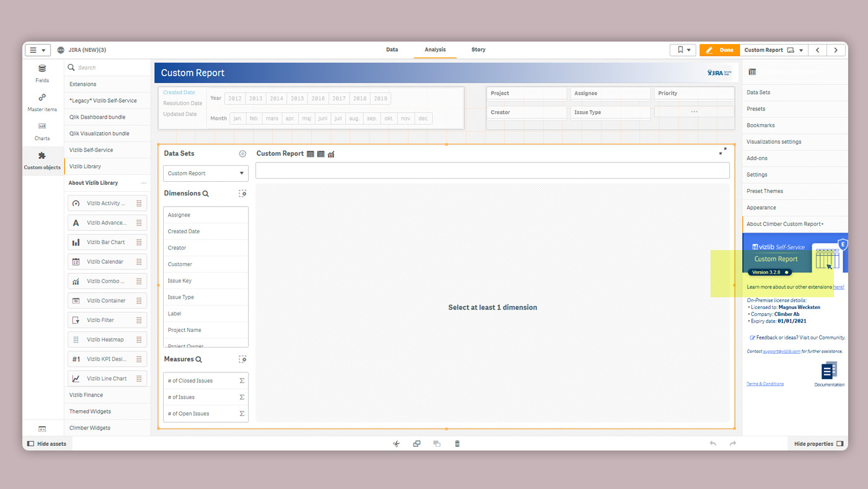Click the paste icon in bottom toolbar
Image resolution: width=868 pixels, height=489 pixels.
coord(437,444)
